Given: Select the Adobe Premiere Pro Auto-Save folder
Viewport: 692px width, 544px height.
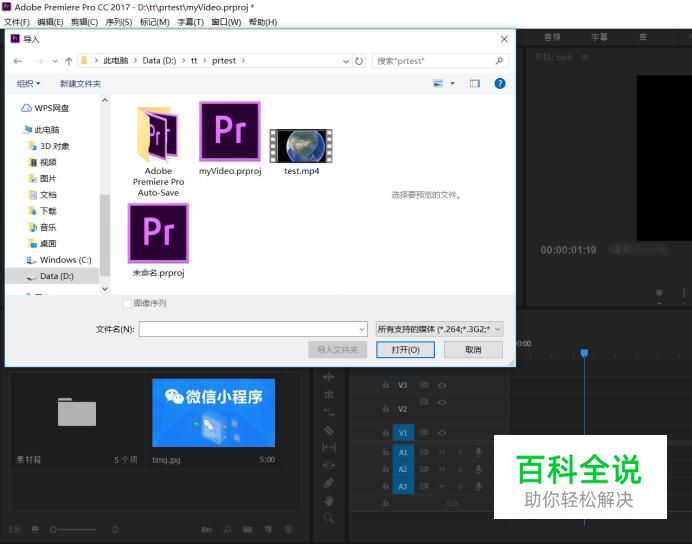Looking at the screenshot, I should pyautogui.click(x=158, y=134).
